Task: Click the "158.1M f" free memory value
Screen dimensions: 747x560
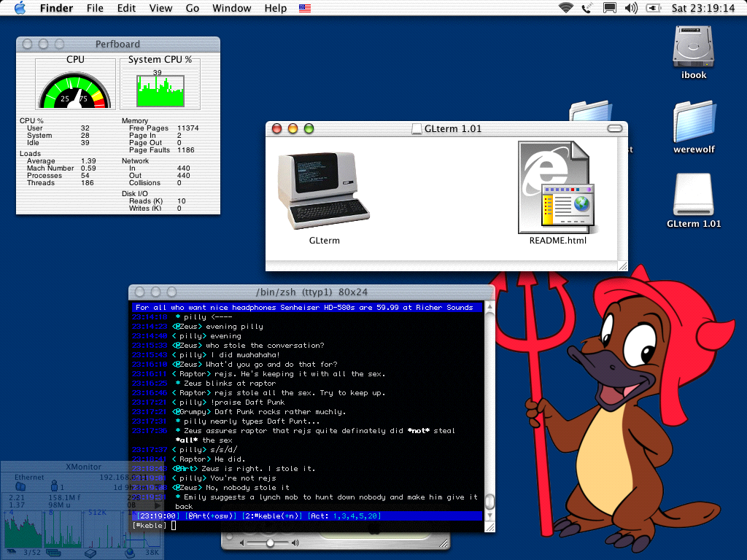Action: [x=64, y=497]
